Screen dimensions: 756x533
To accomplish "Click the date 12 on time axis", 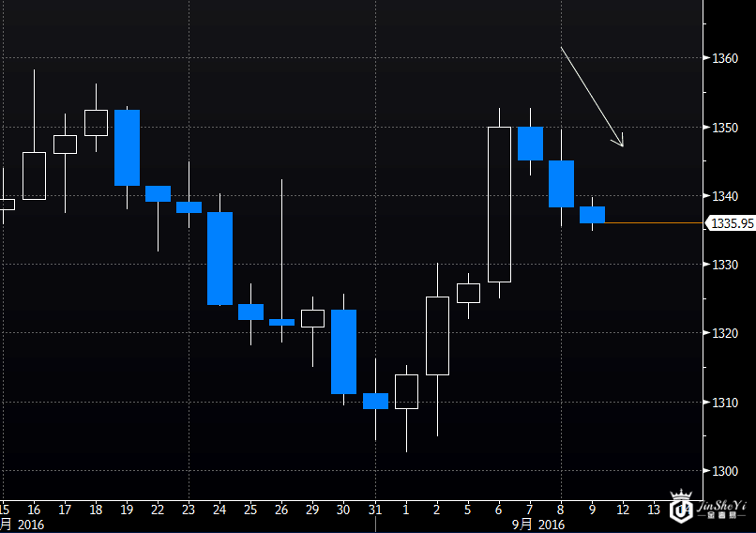I will [x=623, y=509].
